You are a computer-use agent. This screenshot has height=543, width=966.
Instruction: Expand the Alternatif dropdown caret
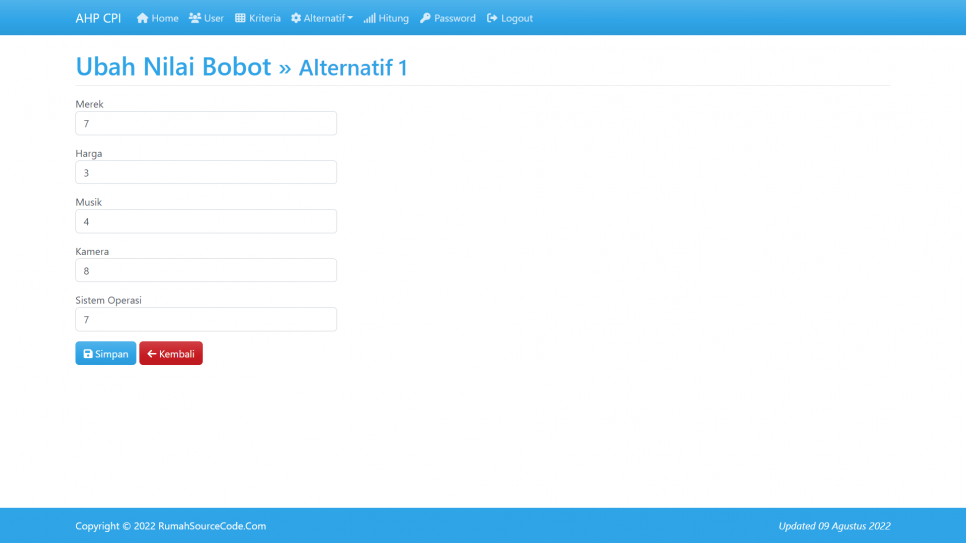click(350, 18)
